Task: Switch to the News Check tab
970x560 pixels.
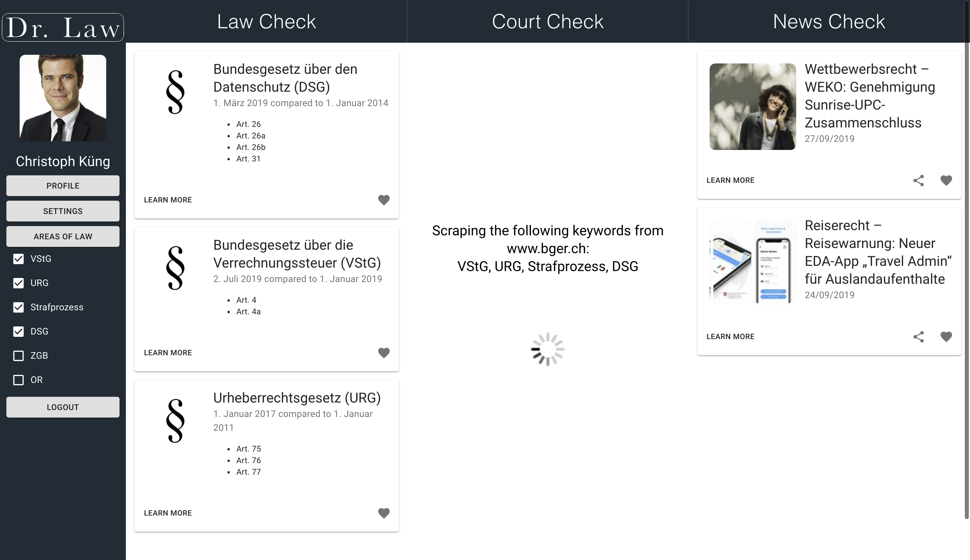Action: (x=829, y=22)
